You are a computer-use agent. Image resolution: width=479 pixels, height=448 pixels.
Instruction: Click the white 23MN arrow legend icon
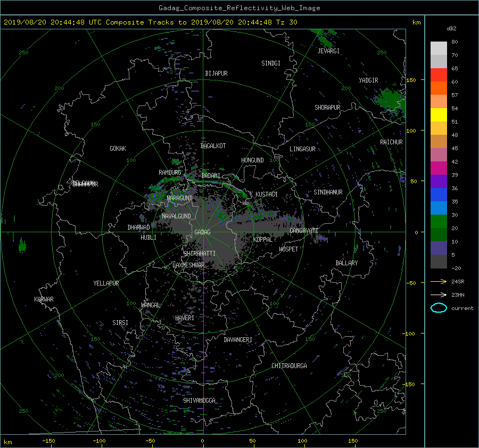coord(439,295)
